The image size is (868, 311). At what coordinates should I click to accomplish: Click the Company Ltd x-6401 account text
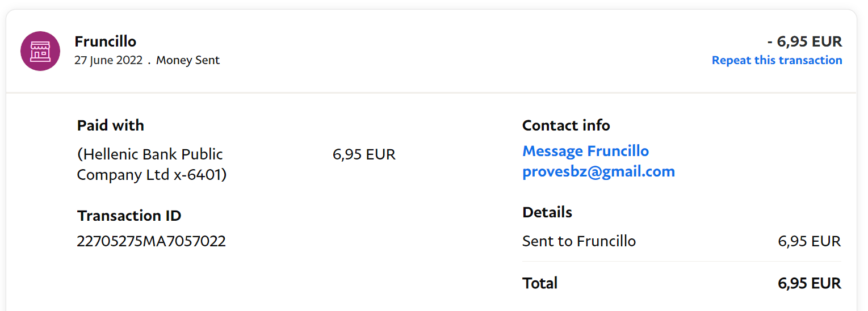pos(152,175)
